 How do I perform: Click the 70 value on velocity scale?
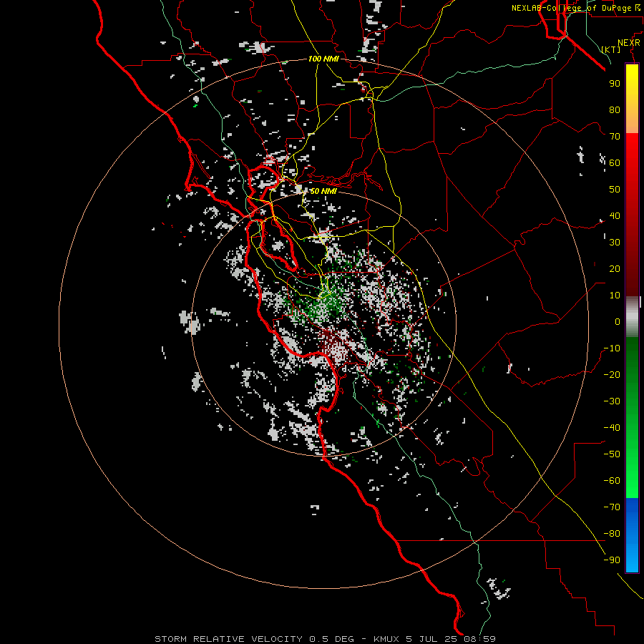point(615,137)
